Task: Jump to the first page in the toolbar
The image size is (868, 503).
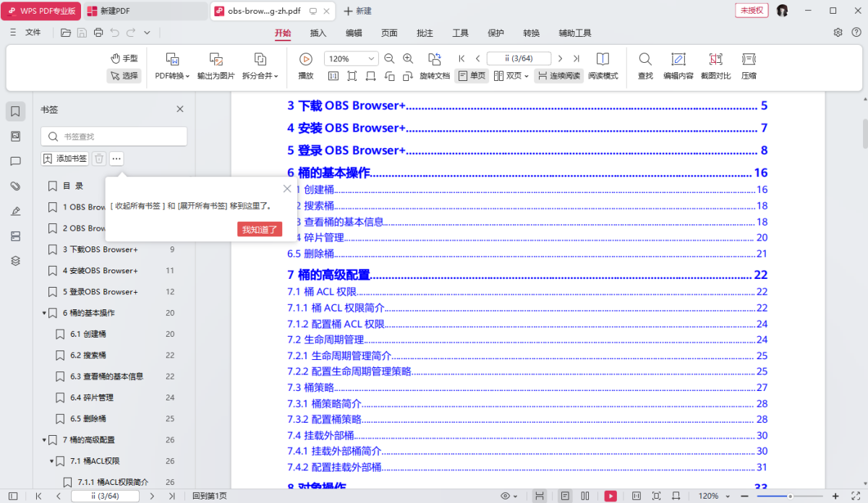Action: point(461,59)
